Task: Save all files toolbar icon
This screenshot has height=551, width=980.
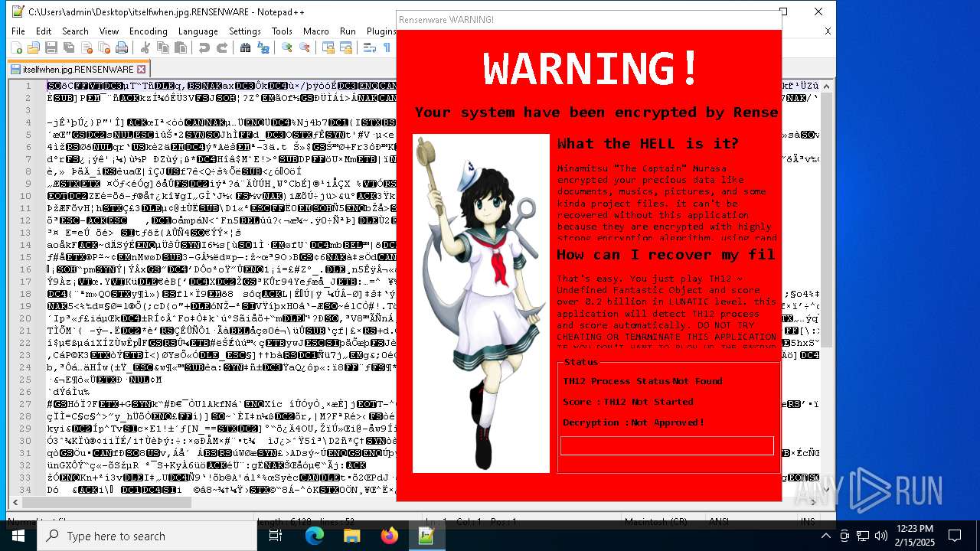Action: (68, 47)
